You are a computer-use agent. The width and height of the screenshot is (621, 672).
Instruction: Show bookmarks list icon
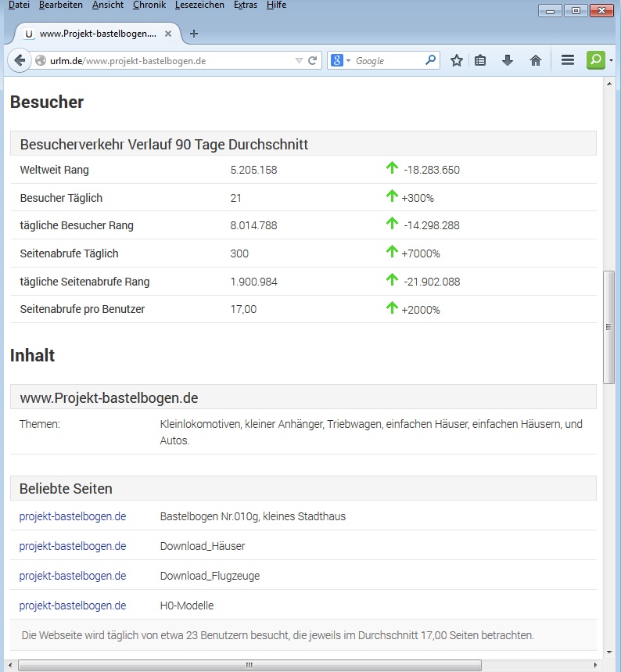[480, 60]
